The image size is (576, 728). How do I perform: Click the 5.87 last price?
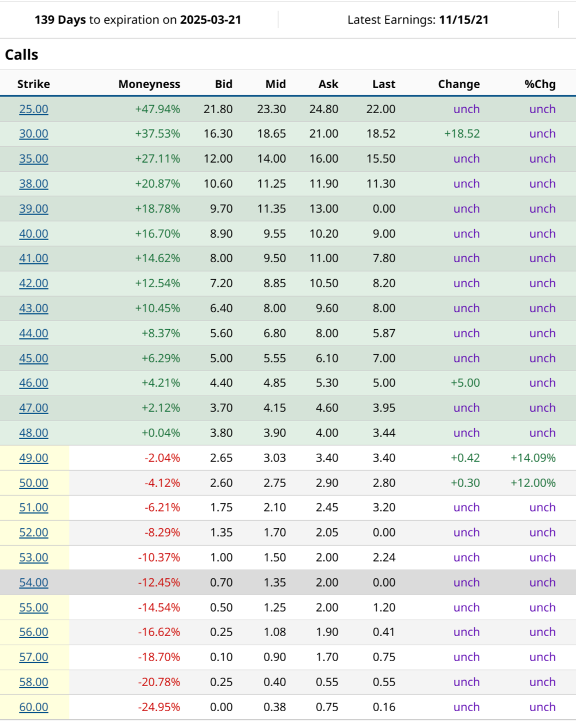384,334
